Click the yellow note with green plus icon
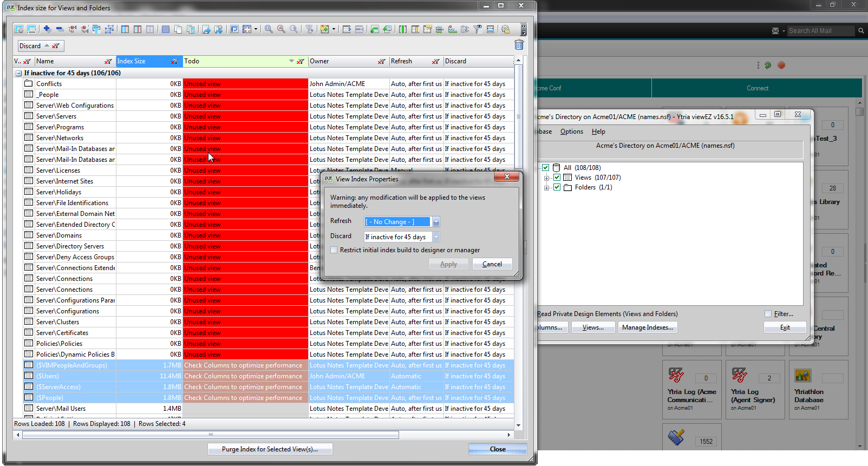868x466 pixels. (x=324, y=29)
